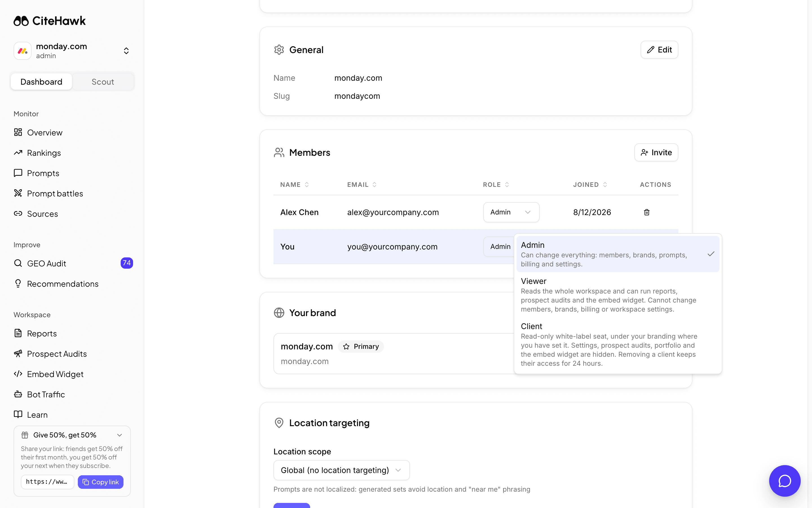812x508 pixels.
Task: Select the Admin role option
Action: (x=618, y=254)
